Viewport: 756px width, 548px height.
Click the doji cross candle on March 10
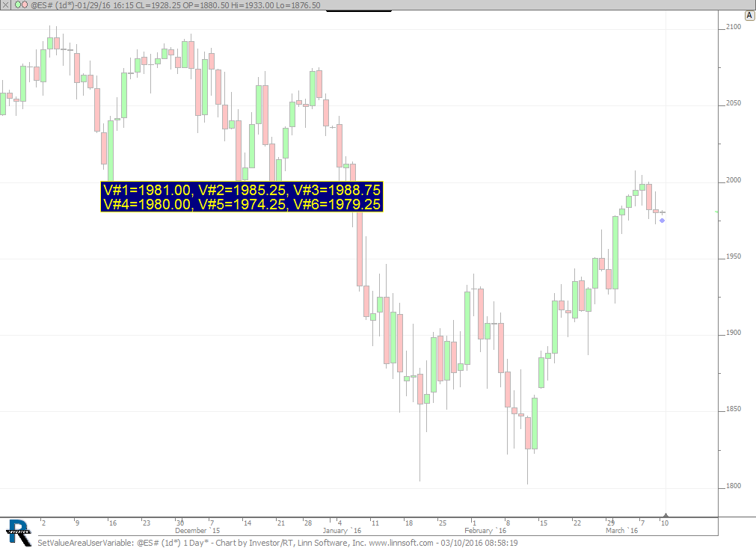point(663,212)
